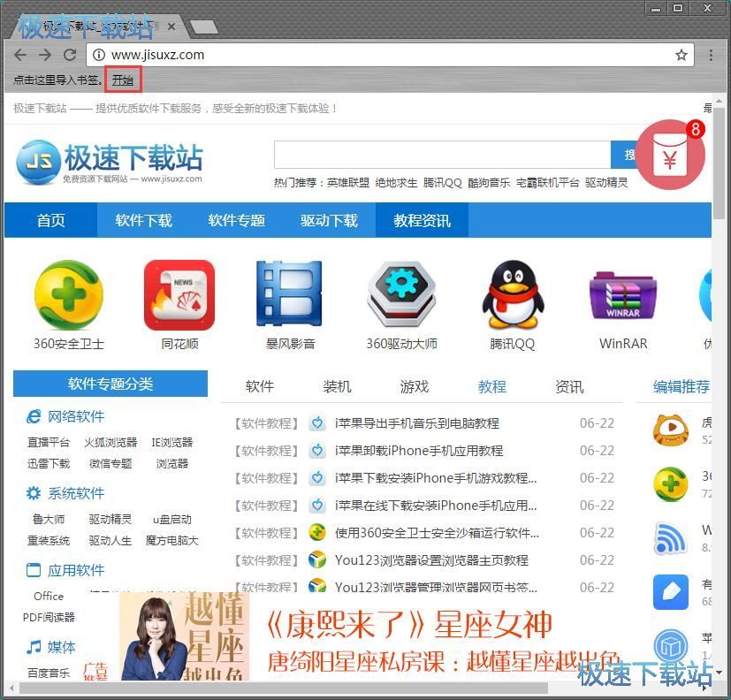Open a new browser tab
The image size is (731, 700).
tap(203, 27)
